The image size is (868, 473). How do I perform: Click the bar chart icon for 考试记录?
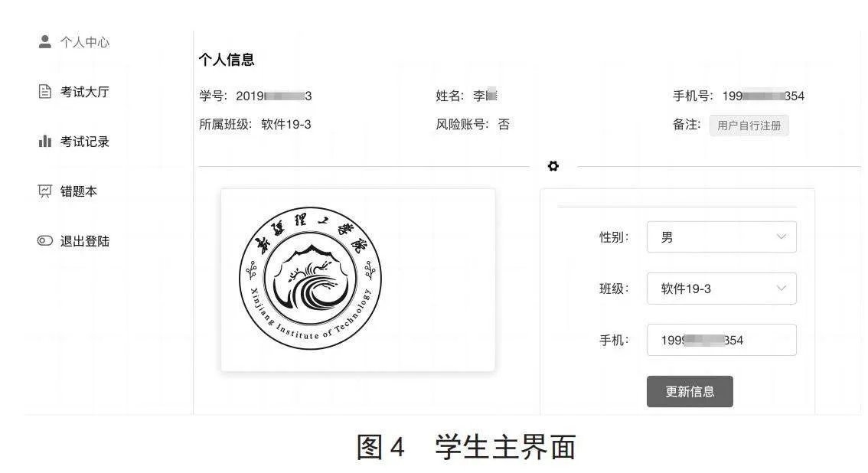click(x=45, y=141)
